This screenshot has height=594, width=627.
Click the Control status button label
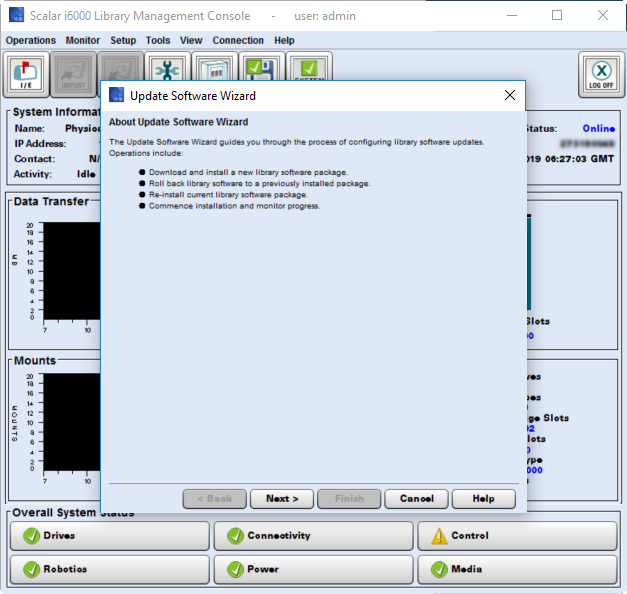[470, 536]
